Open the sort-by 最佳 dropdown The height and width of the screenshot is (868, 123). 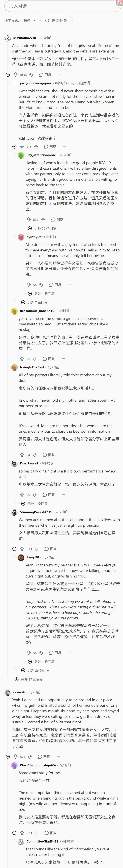tap(29, 21)
